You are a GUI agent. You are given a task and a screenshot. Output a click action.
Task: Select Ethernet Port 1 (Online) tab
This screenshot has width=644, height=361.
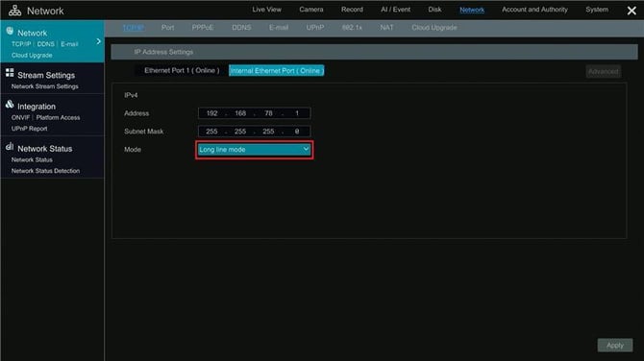[182, 70]
